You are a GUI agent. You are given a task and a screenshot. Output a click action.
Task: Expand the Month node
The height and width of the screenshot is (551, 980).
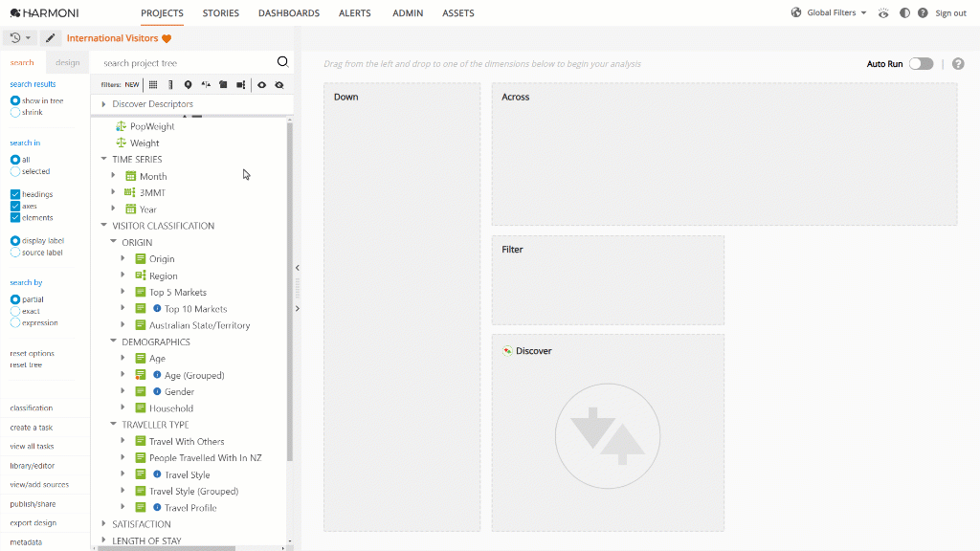[x=113, y=176]
